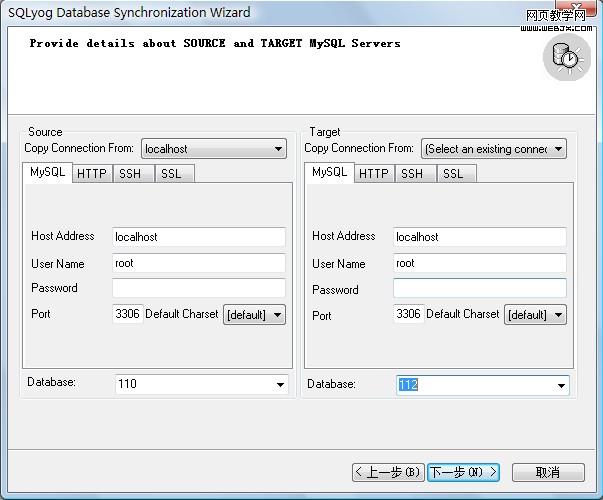Select Source MySQL tab
Screen dimensions: 603x500
[48, 172]
